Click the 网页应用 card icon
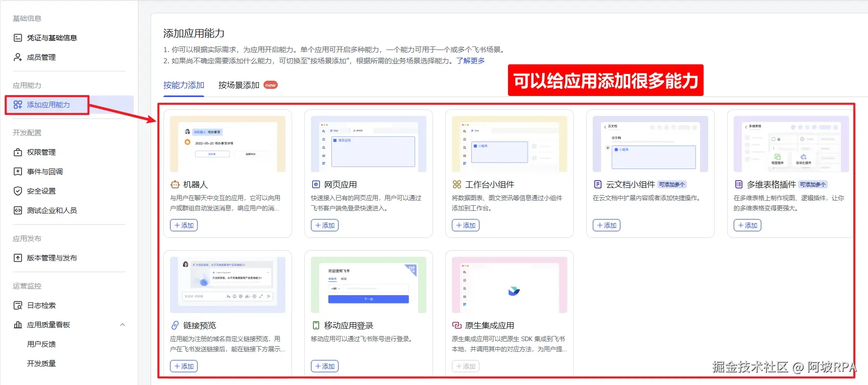Image resolution: width=868 pixels, height=385 pixels. tap(316, 184)
